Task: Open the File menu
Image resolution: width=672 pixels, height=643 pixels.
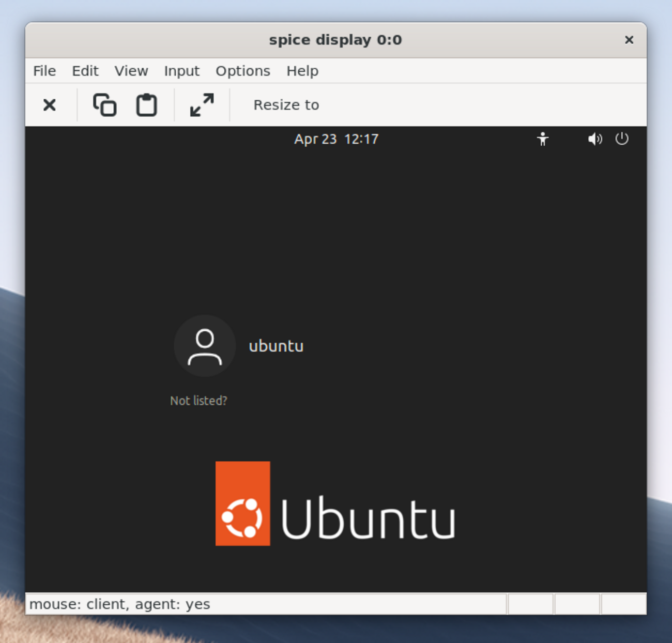Action: point(44,71)
